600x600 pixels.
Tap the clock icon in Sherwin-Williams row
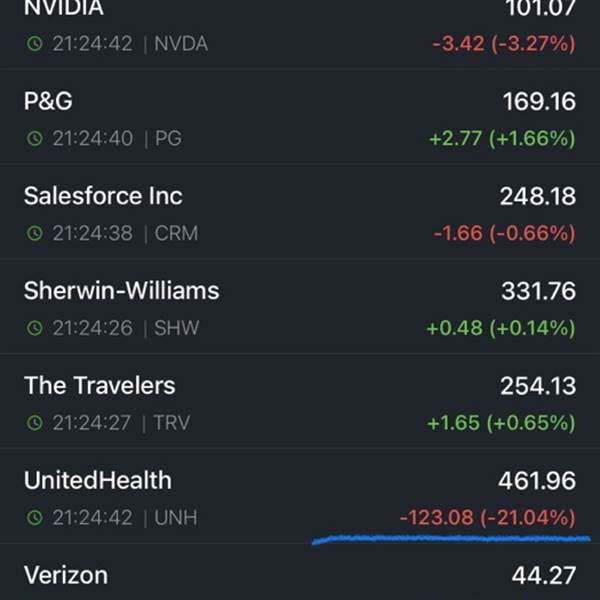35,328
